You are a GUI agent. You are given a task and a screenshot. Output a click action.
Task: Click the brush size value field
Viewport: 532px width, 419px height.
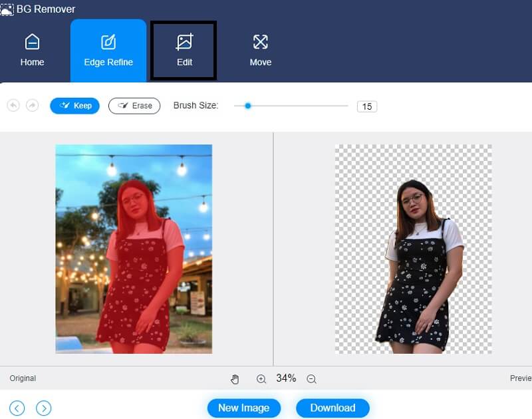[368, 106]
